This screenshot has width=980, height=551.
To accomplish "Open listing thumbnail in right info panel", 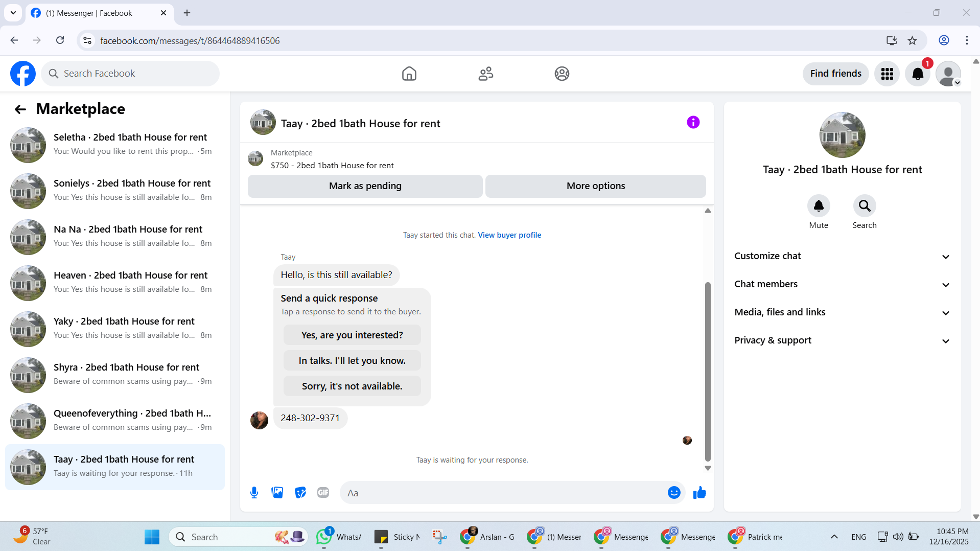I will 842,135.
